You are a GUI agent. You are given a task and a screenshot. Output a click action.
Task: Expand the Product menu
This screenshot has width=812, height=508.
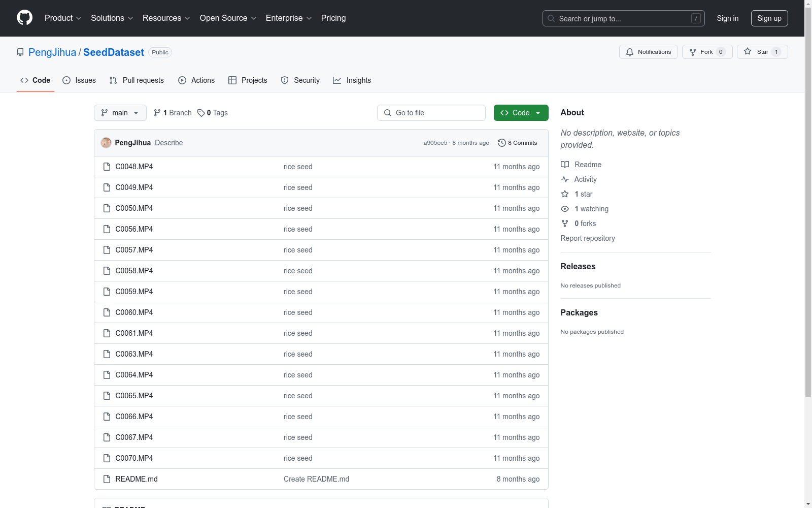tap(63, 18)
